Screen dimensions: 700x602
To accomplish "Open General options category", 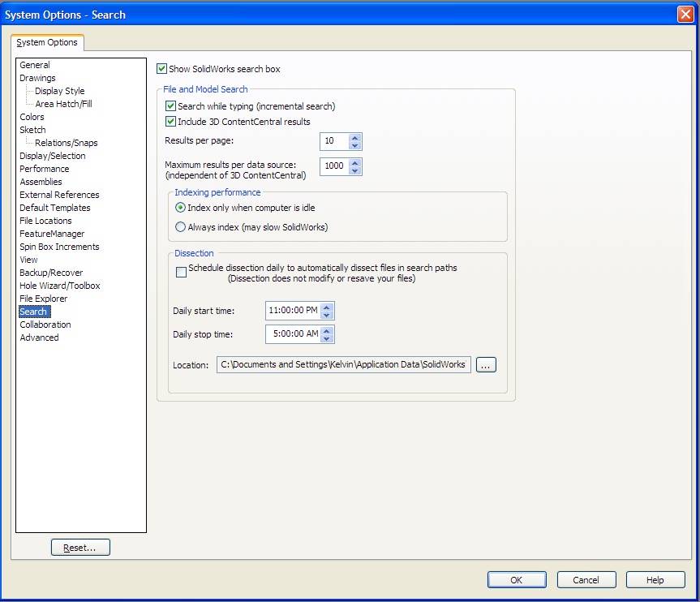I will (x=35, y=65).
